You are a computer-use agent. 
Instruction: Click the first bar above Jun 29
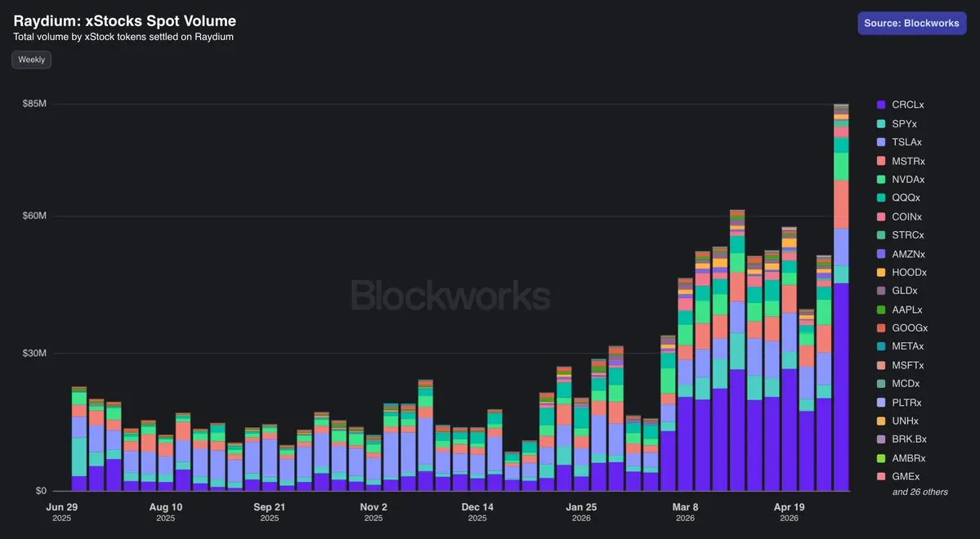pyautogui.click(x=79, y=439)
